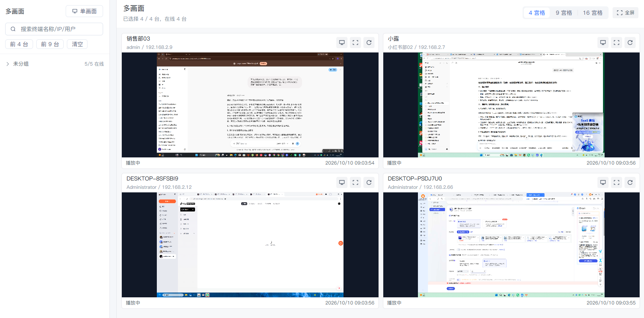
Task: Click monitor icon on 销售部03 panel
Action: pyautogui.click(x=342, y=43)
